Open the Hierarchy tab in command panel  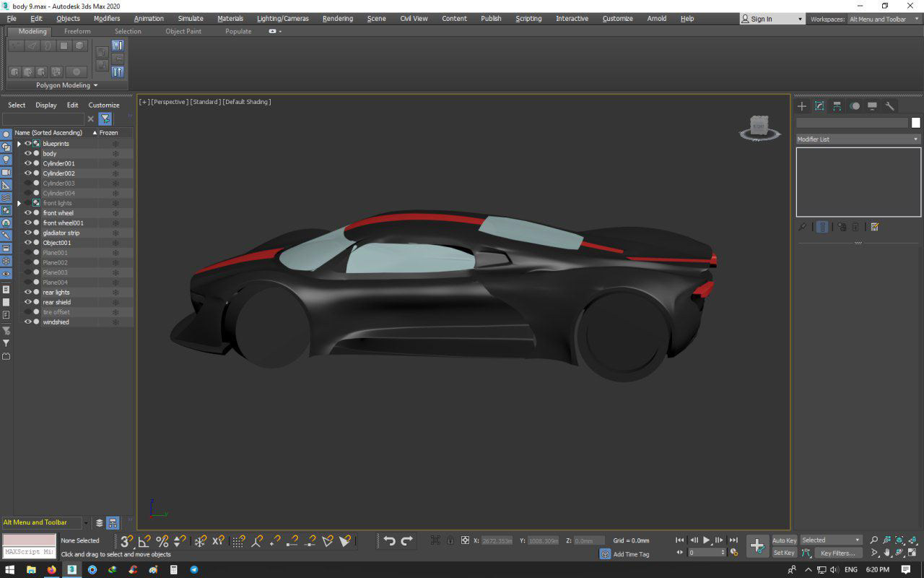837,106
